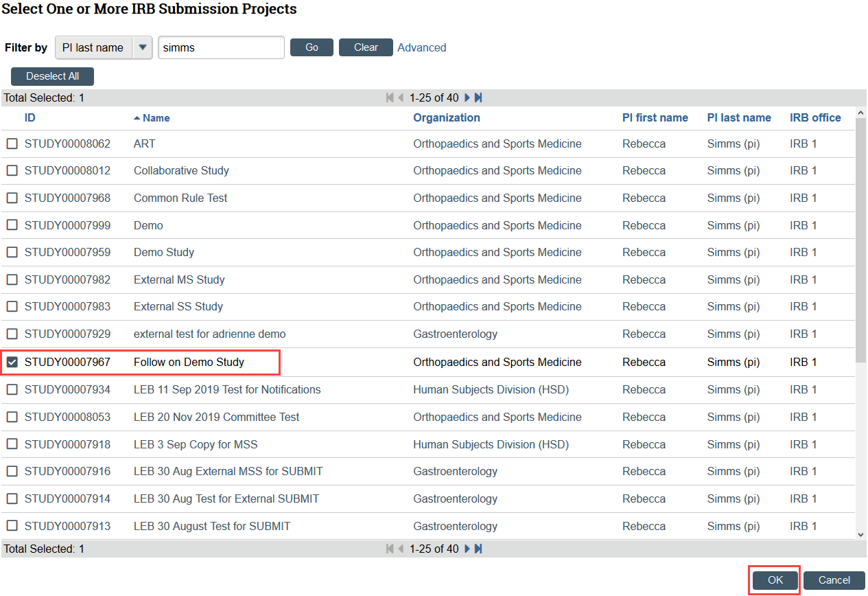The image size is (868, 596).
Task: Sort by PI first name column
Action: pos(655,117)
